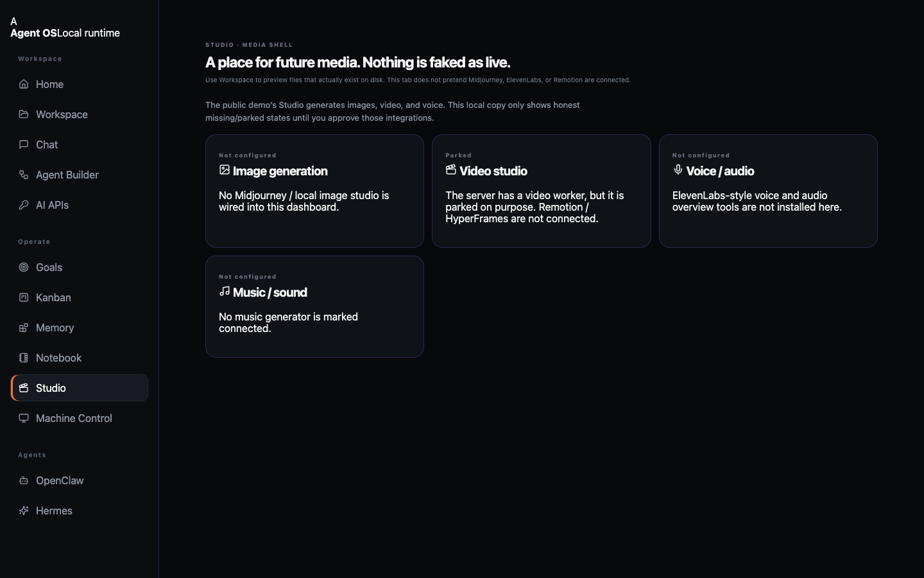
Task: Click the Kanban board icon
Action: pos(24,297)
